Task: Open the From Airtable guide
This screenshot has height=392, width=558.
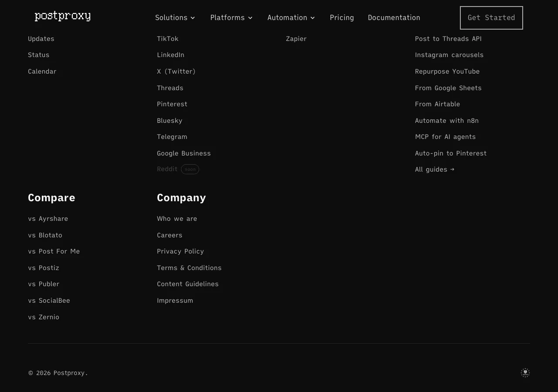Action: 437,104
